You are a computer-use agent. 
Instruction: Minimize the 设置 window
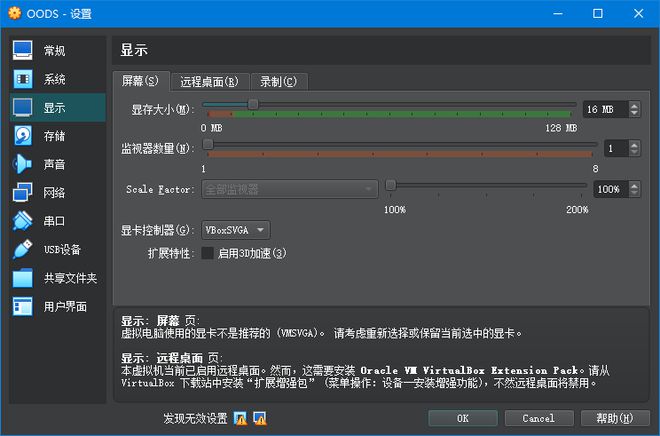[558, 13]
